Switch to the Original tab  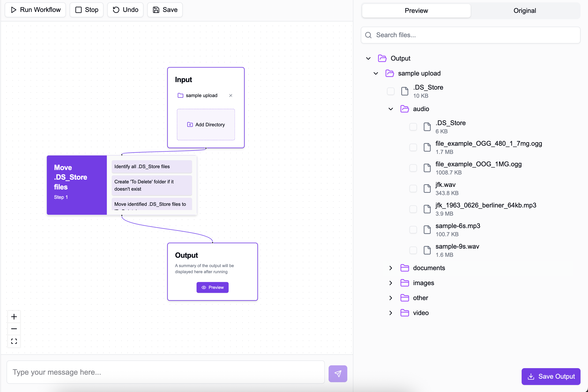pos(525,11)
